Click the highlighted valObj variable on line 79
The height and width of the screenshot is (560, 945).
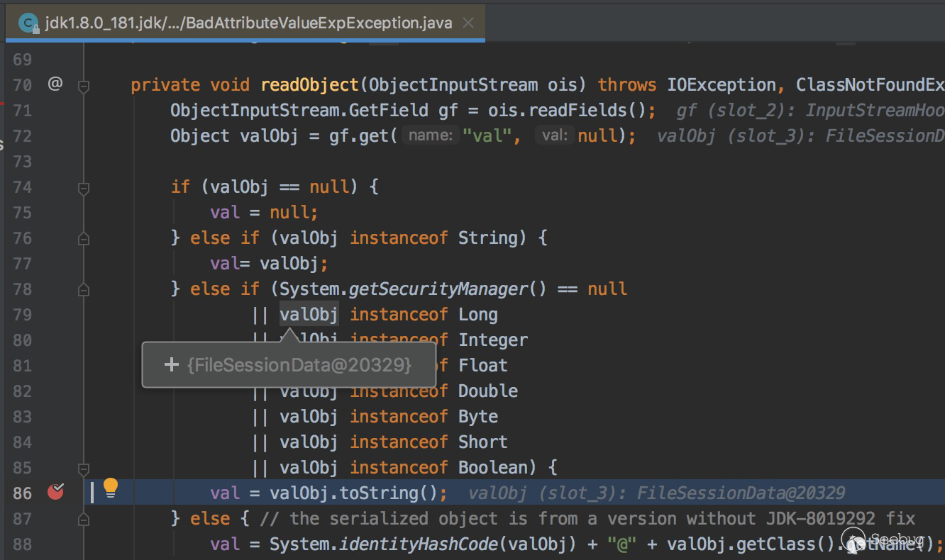[x=309, y=314]
